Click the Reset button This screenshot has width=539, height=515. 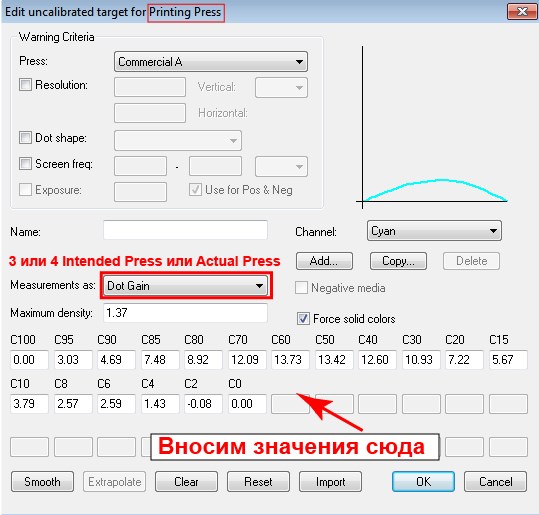[258, 481]
